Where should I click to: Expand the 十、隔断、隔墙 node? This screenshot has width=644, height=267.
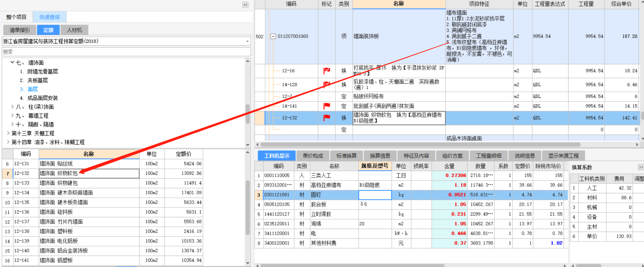[x=12, y=124]
